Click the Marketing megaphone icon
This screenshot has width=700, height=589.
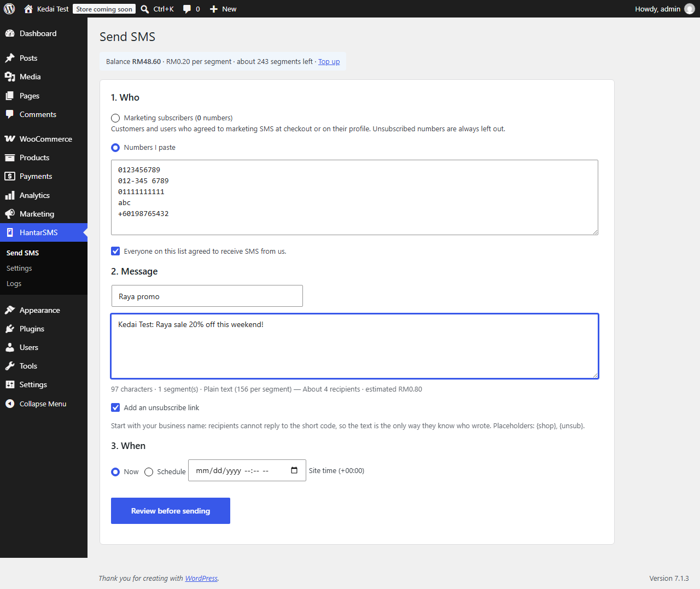(x=10, y=214)
